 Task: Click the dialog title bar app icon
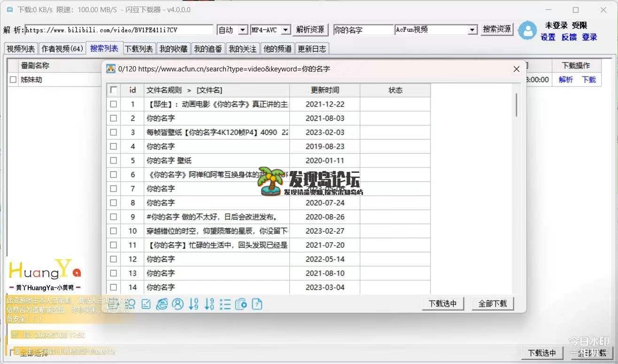point(111,69)
